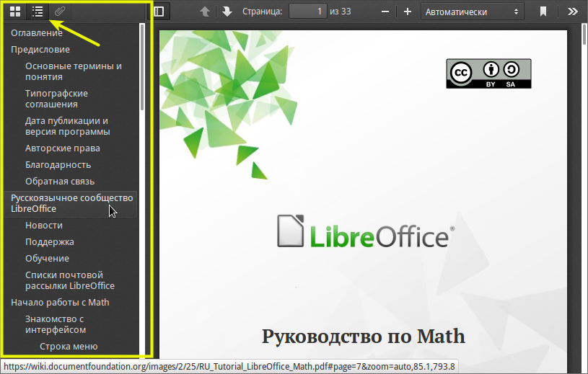
Task: Show the document outline view
Action: [x=38, y=12]
